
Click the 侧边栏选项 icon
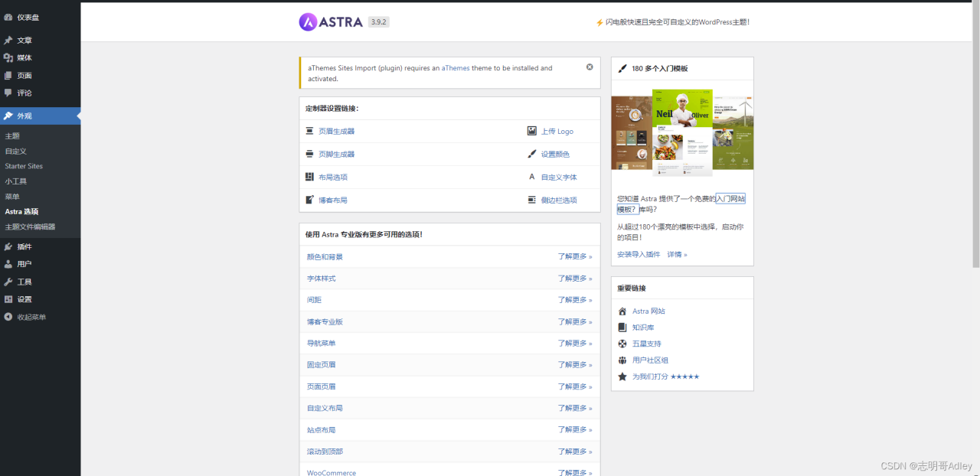coord(532,200)
